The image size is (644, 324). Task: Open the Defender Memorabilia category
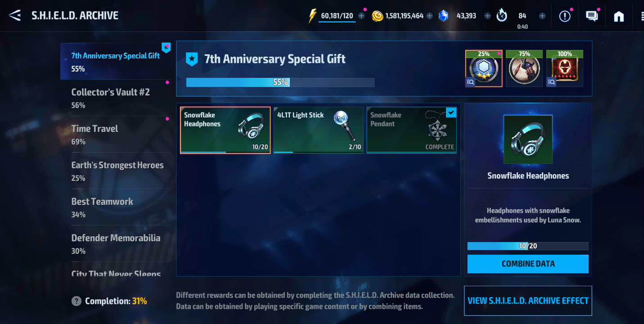tap(115, 244)
